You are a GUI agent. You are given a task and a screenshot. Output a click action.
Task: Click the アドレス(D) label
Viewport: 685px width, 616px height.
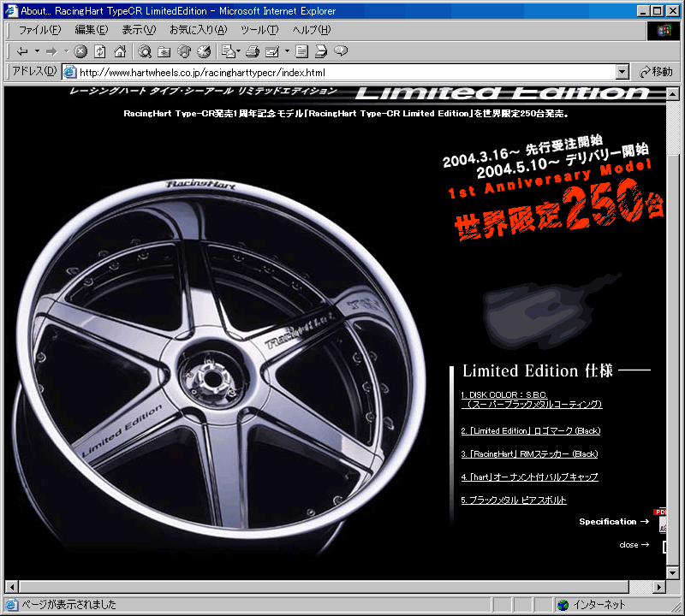pyautogui.click(x=34, y=71)
